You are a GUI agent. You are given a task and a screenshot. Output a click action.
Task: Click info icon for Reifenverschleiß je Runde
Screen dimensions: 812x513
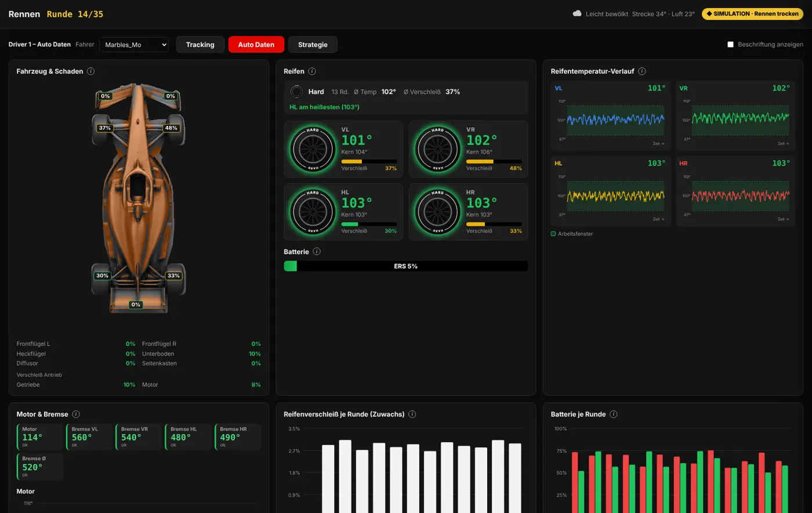412,414
